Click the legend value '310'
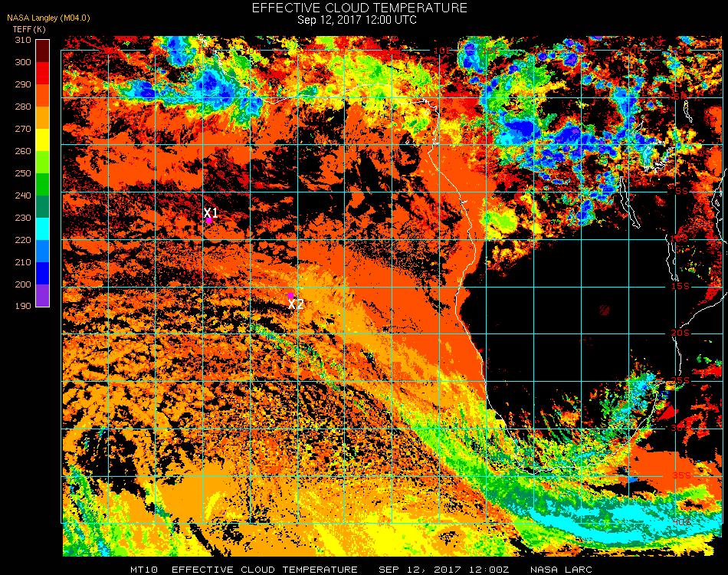The width and height of the screenshot is (728, 575). coord(23,40)
